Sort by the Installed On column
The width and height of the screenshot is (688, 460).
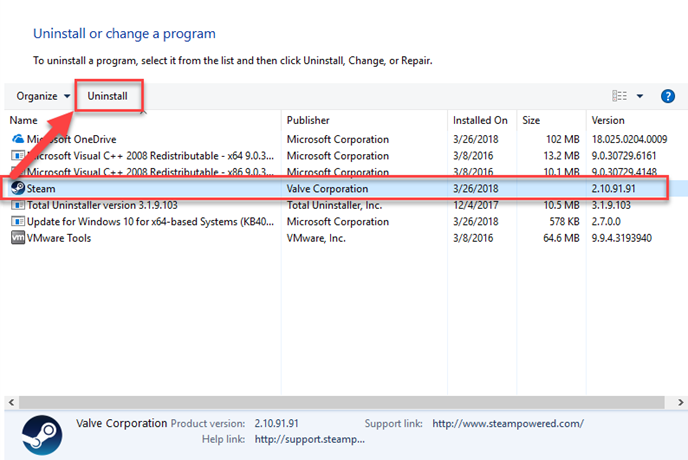(480, 120)
